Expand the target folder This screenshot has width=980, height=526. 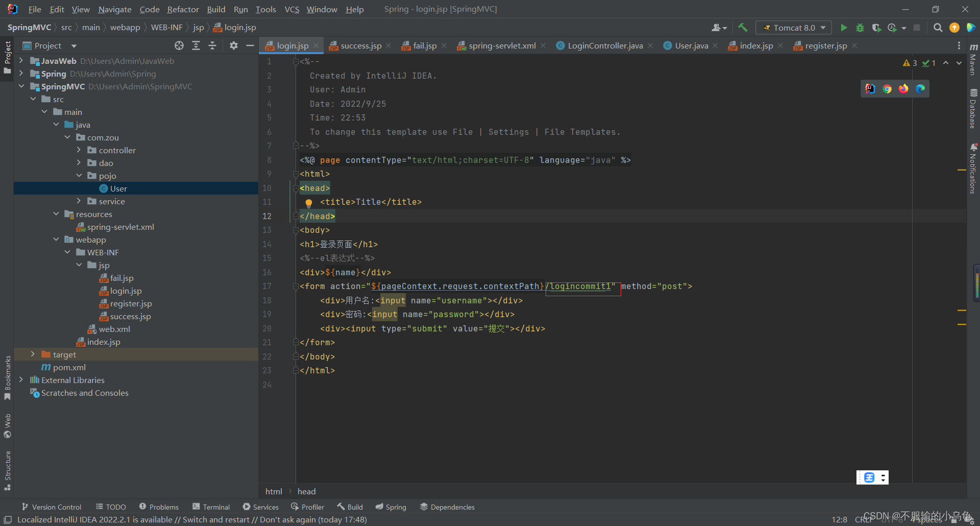point(33,354)
